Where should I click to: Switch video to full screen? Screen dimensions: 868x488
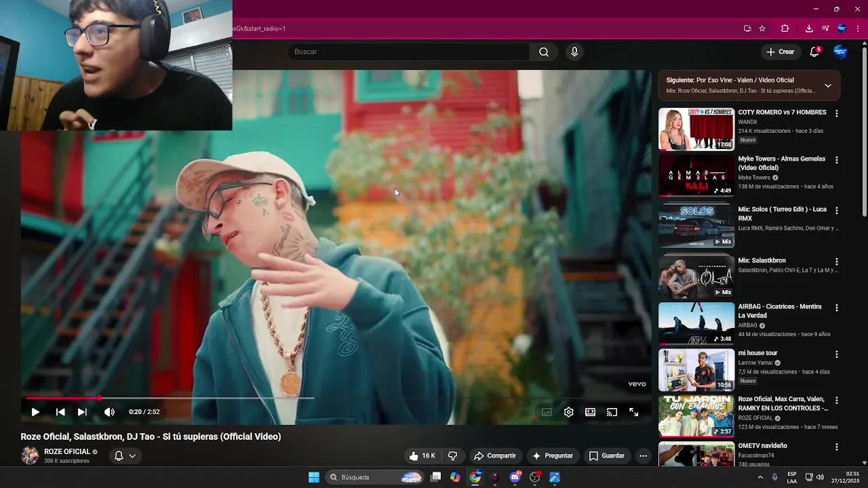pos(633,412)
